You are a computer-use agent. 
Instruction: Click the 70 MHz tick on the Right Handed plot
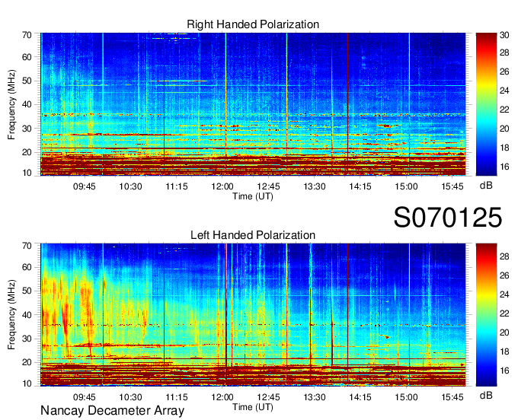point(27,35)
